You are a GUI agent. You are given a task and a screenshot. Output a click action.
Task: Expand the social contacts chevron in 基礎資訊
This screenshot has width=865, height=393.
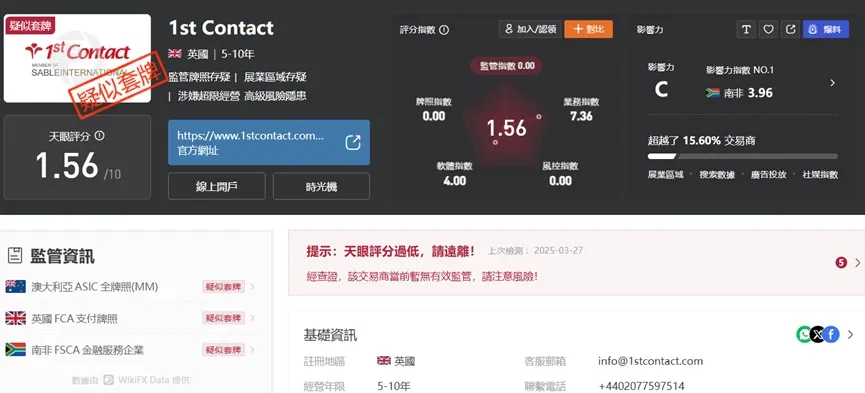coord(850,334)
